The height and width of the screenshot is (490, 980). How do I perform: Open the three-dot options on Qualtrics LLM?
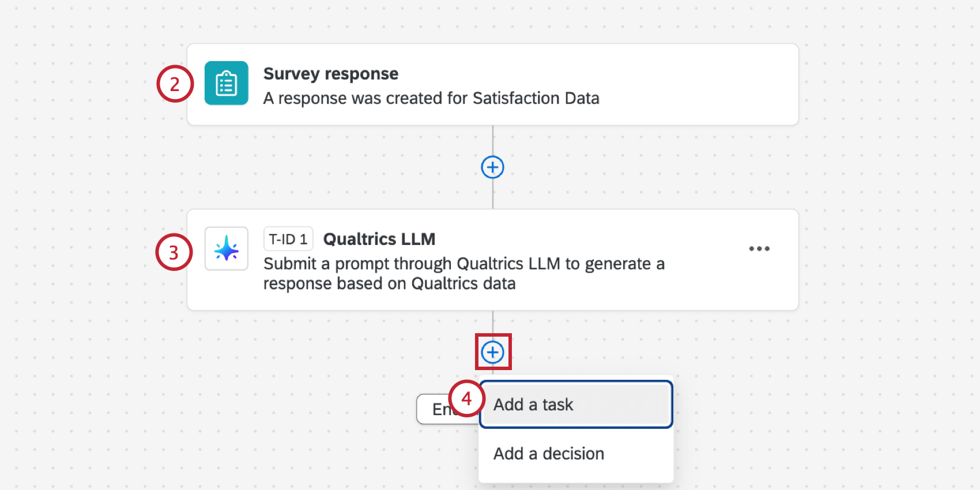coord(760,248)
